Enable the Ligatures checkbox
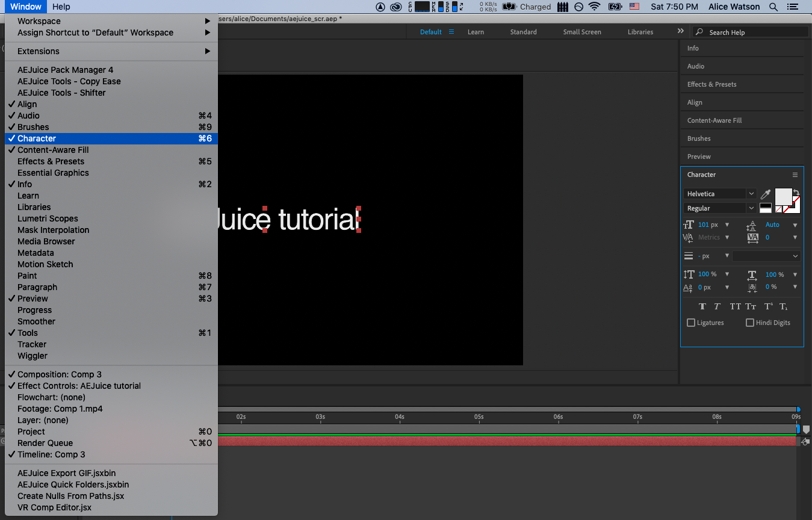Screen dimensions: 812x520 [x=691, y=323]
